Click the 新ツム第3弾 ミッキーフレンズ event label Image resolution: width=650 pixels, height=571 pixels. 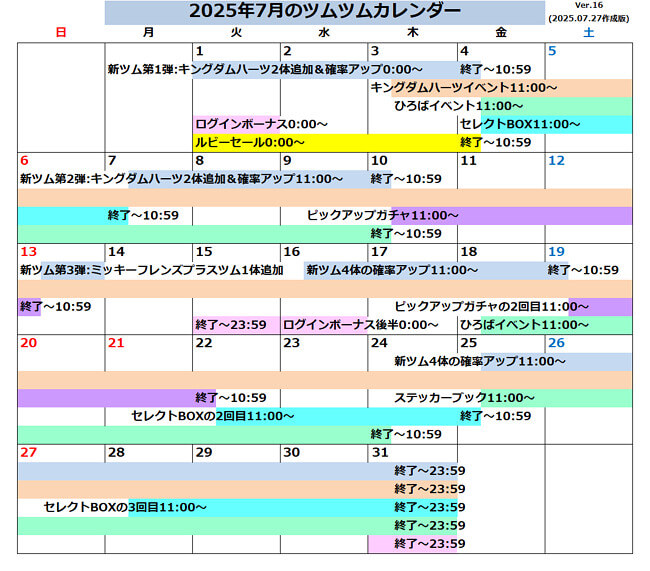click(152, 270)
